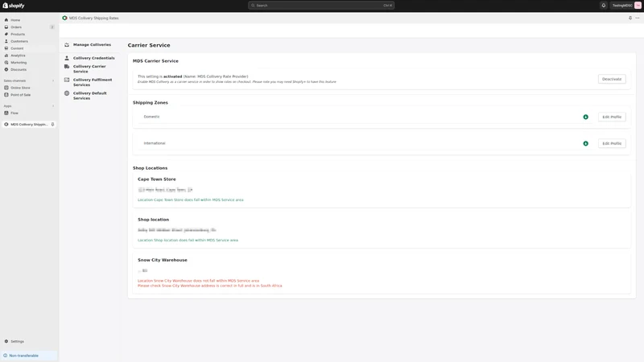
Task: Click the Manage Colliveries box icon
Action: (67, 45)
